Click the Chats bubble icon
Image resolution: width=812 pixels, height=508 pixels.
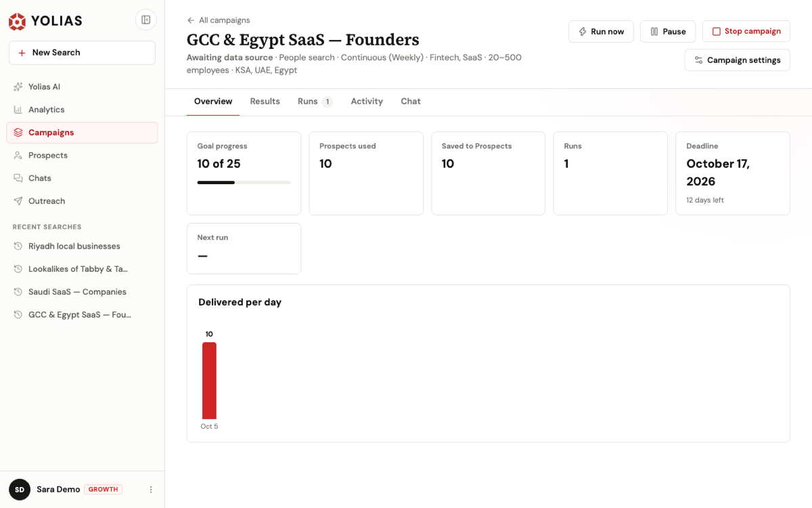[x=18, y=178]
